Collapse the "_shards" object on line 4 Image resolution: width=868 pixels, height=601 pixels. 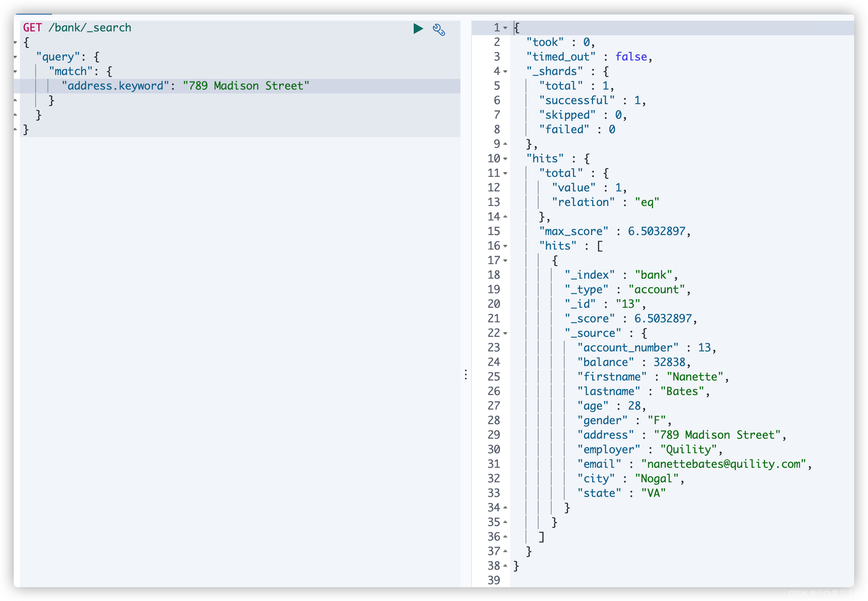point(505,72)
